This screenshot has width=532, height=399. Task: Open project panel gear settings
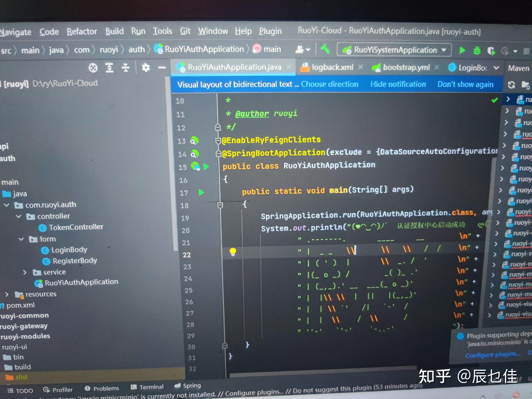click(x=146, y=68)
